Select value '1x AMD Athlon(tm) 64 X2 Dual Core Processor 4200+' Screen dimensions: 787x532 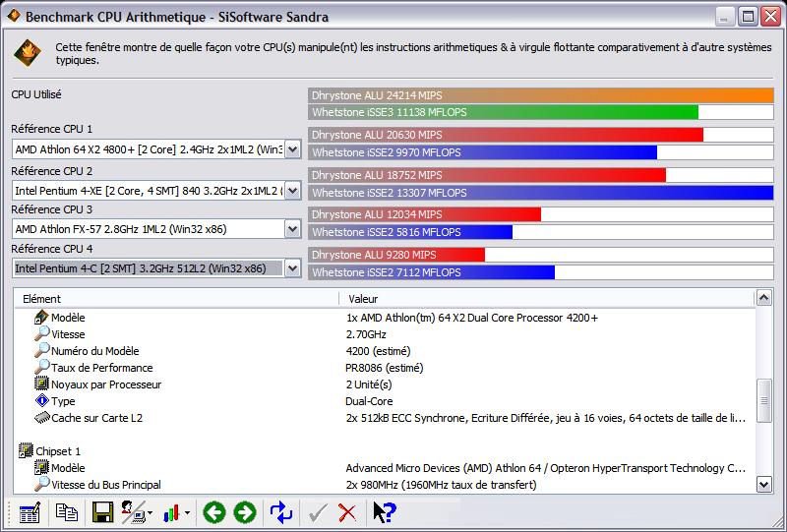tap(472, 318)
